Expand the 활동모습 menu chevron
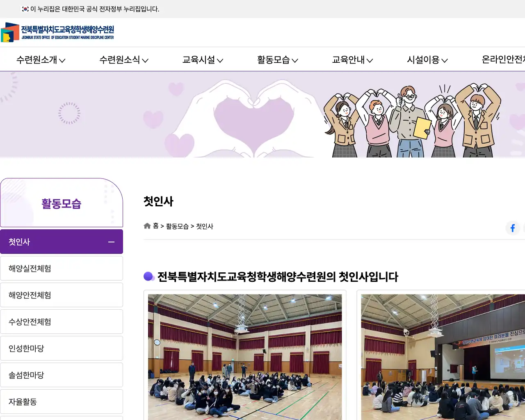 295,60
